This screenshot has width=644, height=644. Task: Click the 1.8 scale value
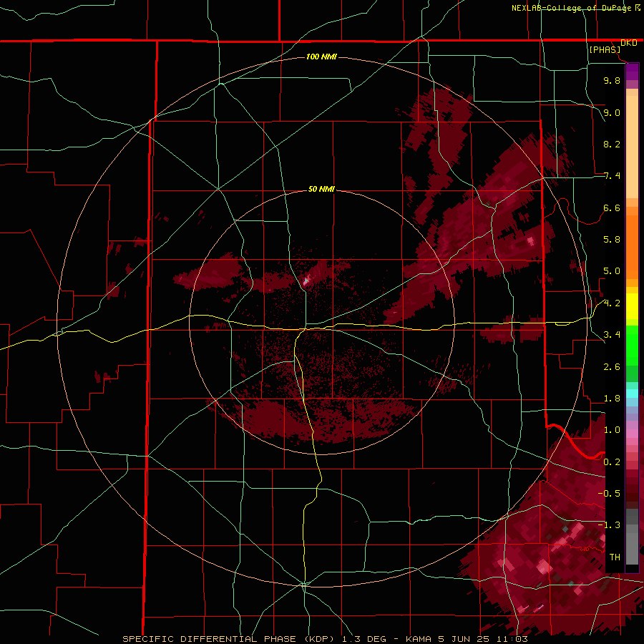coord(612,399)
